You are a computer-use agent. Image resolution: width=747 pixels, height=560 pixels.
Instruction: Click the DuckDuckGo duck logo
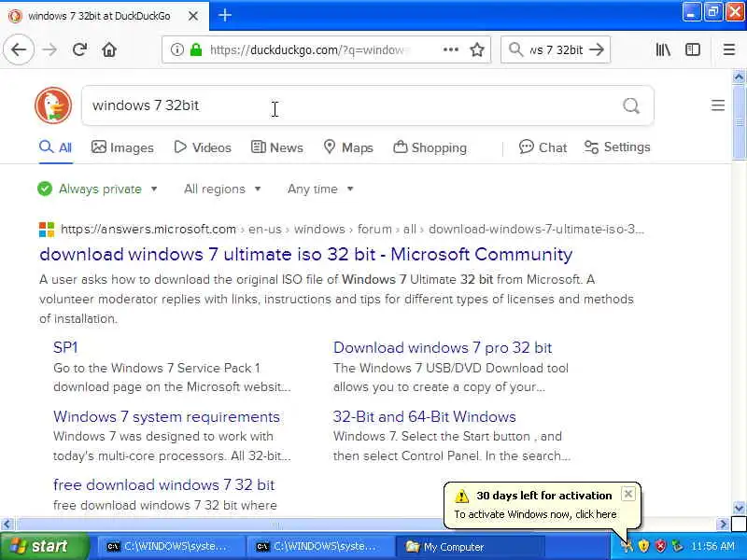click(x=53, y=105)
